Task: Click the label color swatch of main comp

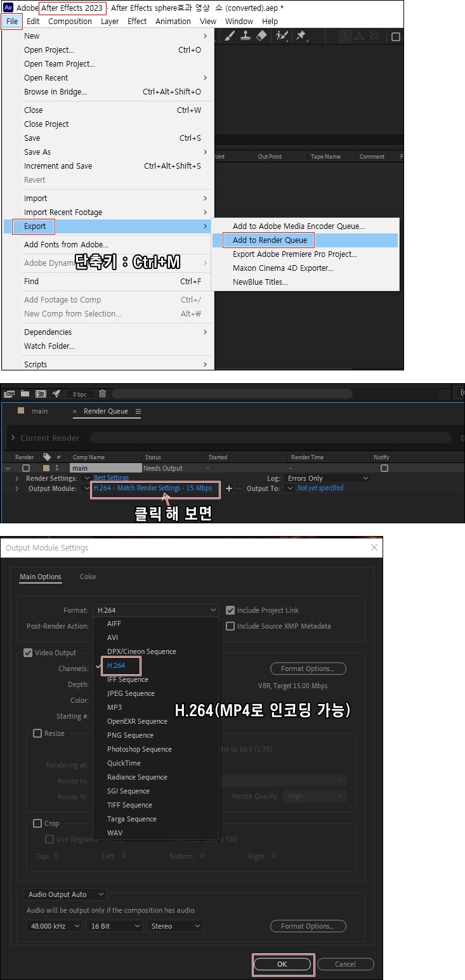Action: pos(46,468)
